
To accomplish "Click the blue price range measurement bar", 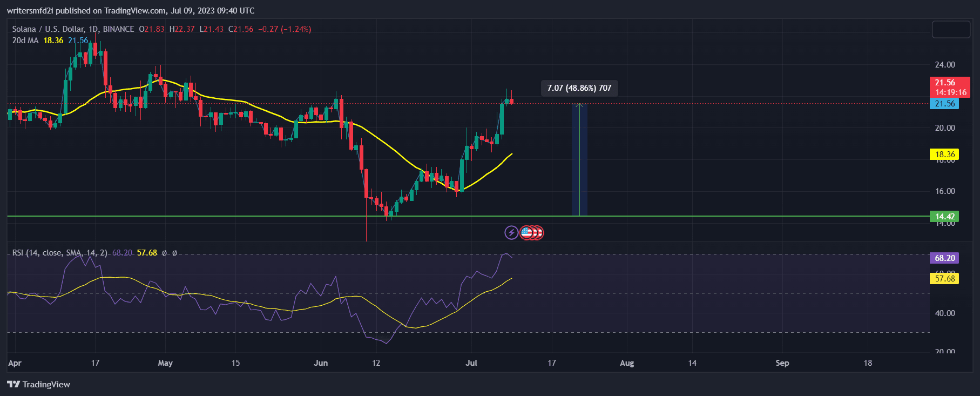I will coord(579,162).
